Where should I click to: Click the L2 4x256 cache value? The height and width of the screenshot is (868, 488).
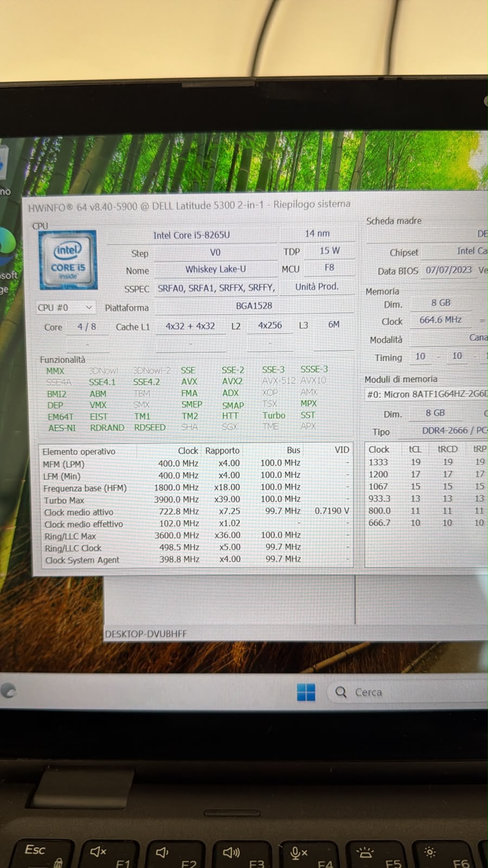tap(270, 325)
